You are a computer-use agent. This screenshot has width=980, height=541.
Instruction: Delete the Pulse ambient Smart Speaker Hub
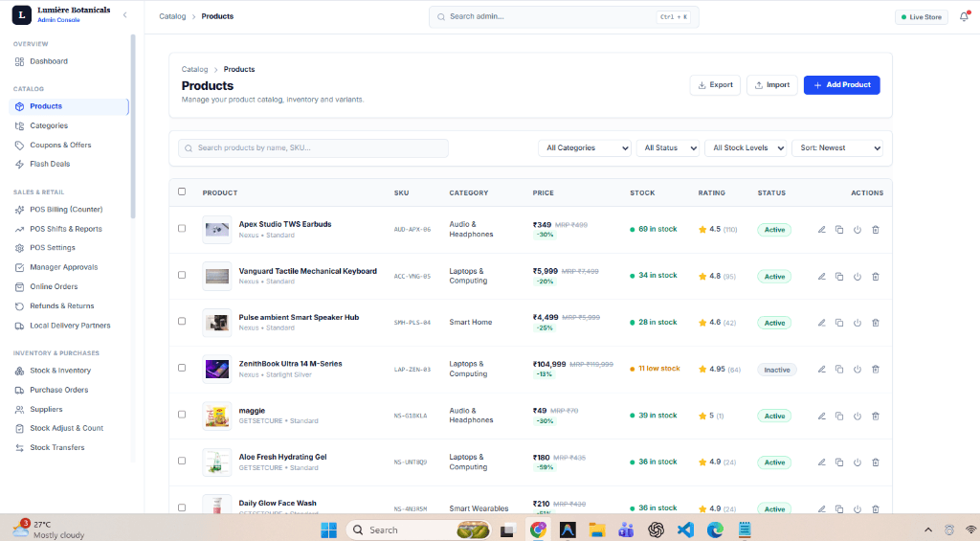(876, 323)
